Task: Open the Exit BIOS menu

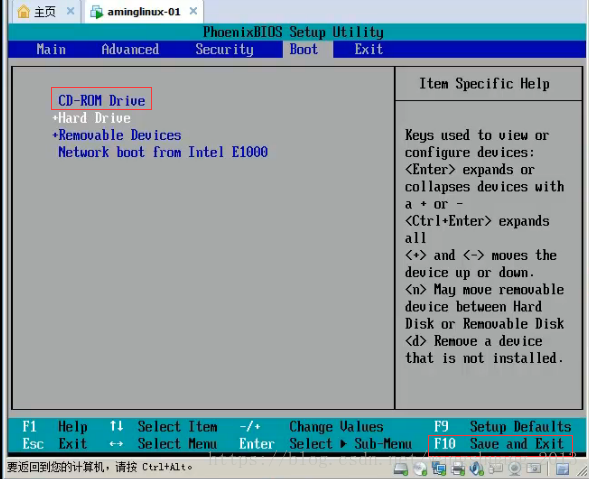Action: point(369,49)
